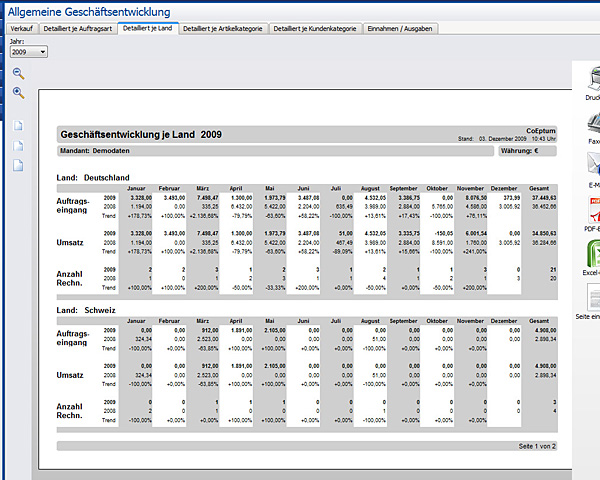600x480 pixels.
Task: Click September value 3.386,75
Action: [409, 198]
